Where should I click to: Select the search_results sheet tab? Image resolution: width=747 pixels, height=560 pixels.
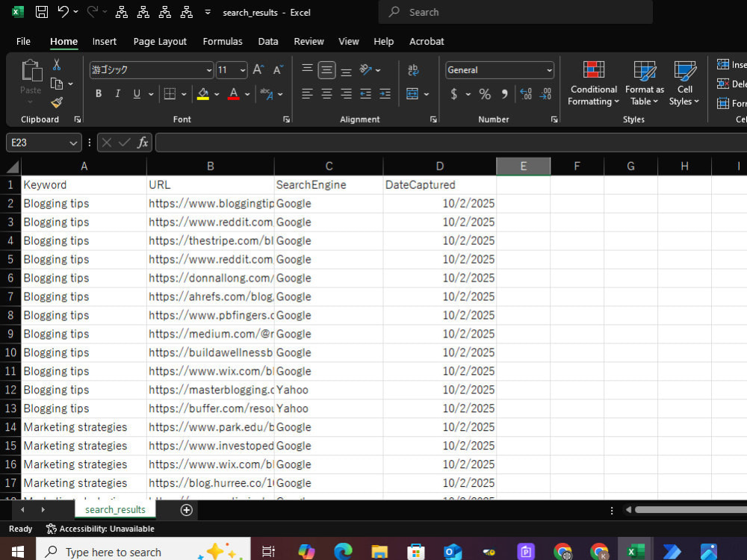[115, 509]
